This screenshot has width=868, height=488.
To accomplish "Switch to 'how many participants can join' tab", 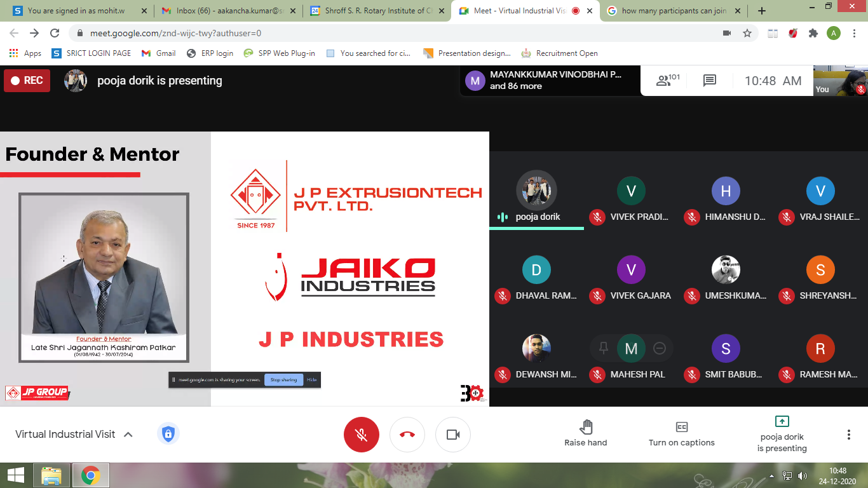I will [674, 11].
